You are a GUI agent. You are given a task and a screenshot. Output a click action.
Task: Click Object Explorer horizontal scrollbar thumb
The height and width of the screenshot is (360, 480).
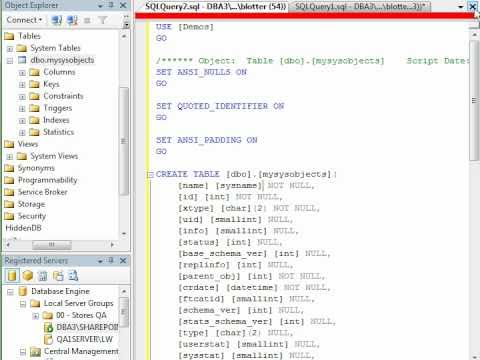(x=52, y=245)
